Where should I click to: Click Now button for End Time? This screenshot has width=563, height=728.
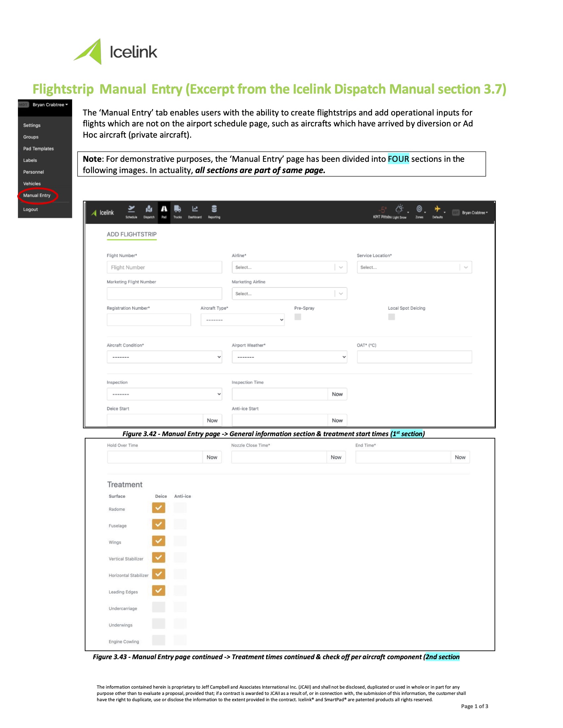click(x=460, y=457)
